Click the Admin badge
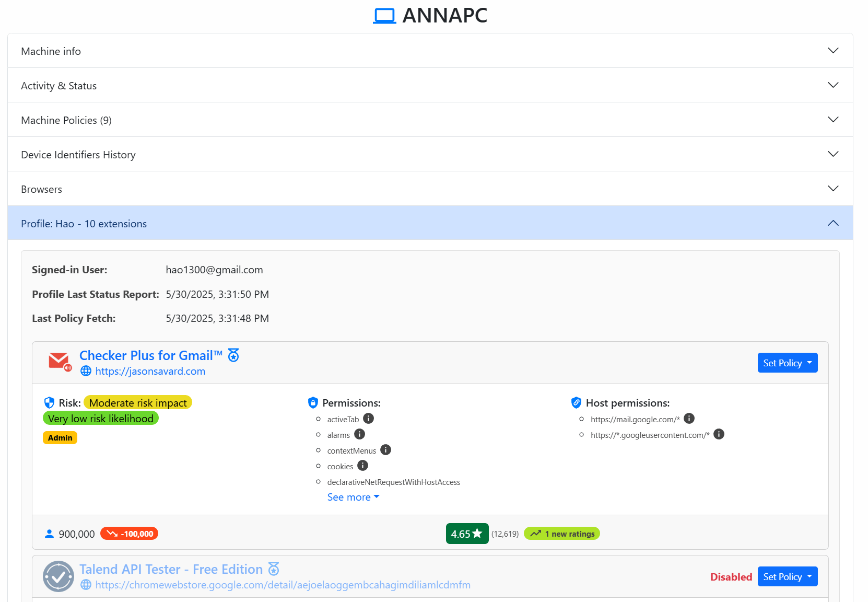868x602 pixels. pyautogui.click(x=60, y=437)
